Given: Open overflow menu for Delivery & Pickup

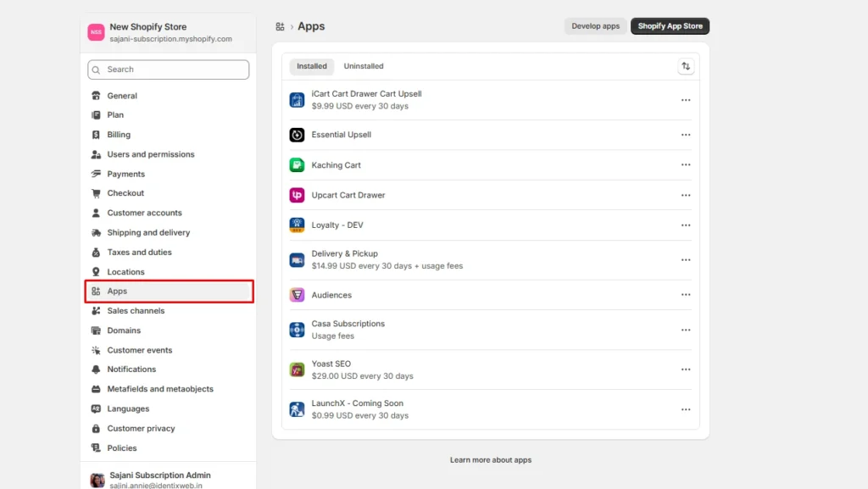Looking at the screenshot, I should tap(686, 259).
